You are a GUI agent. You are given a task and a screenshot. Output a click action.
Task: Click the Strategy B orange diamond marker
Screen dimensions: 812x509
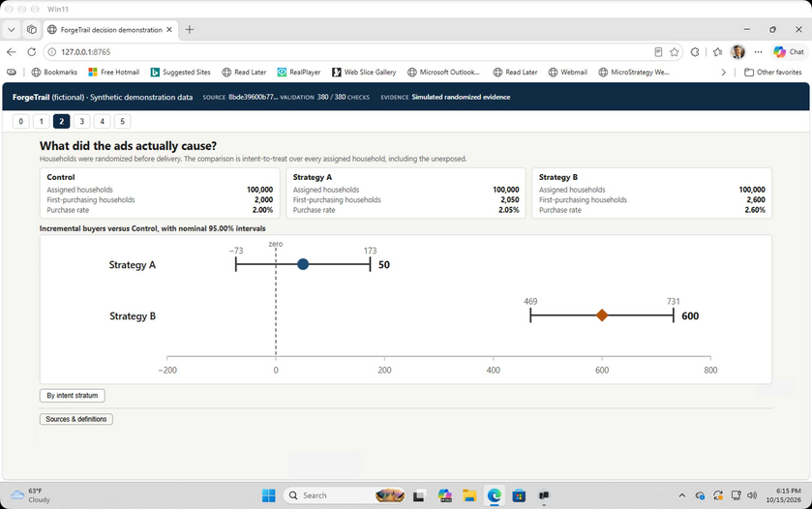[x=602, y=315]
